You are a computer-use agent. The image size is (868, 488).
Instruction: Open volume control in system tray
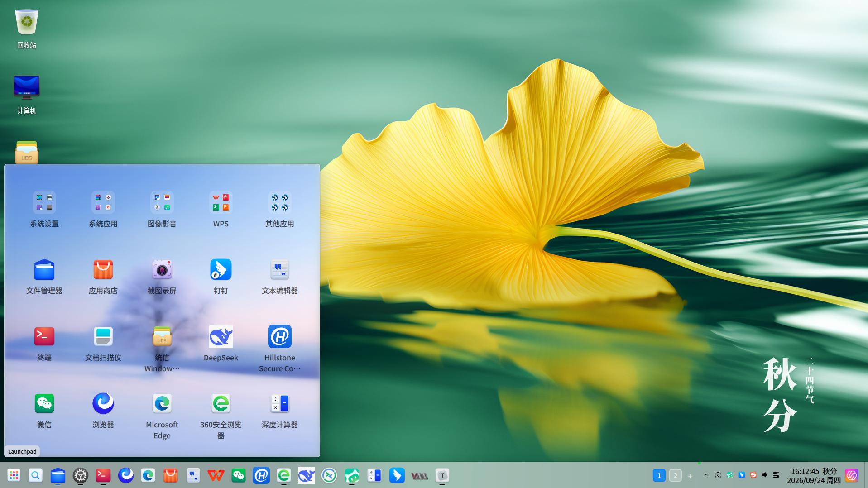pos(765,475)
